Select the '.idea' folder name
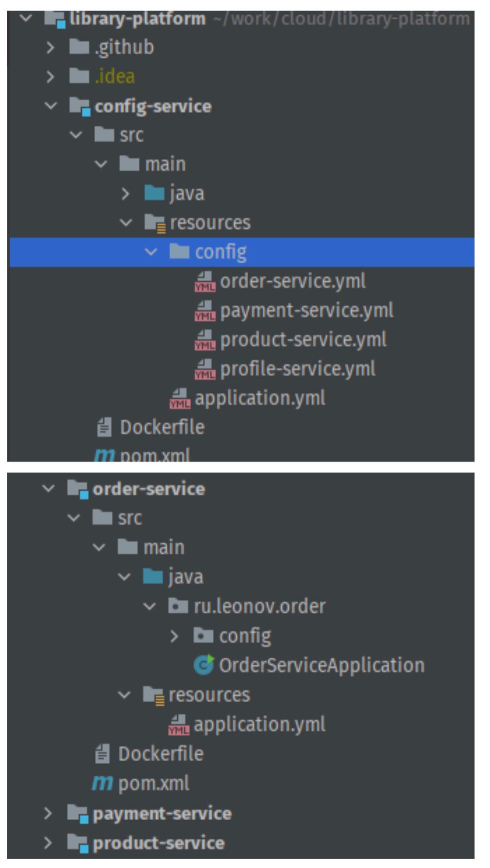490x868 pixels. pos(115,76)
